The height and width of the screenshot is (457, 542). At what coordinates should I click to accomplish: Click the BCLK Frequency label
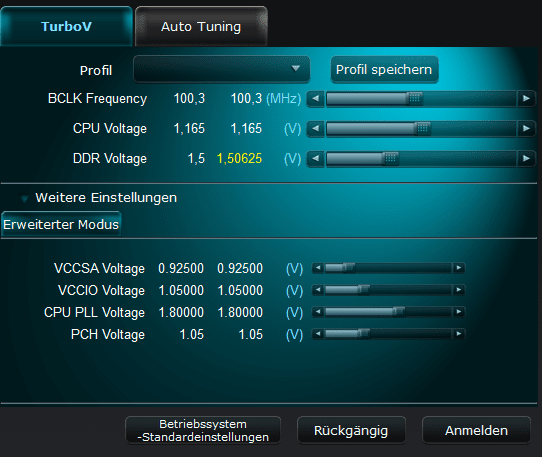pyautogui.click(x=97, y=99)
